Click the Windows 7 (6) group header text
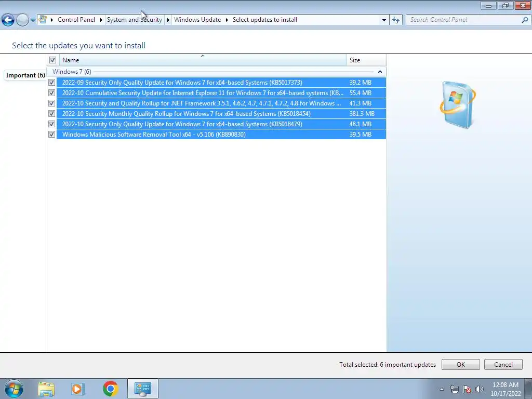Screen dimensions: 532x399 point(72,72)
